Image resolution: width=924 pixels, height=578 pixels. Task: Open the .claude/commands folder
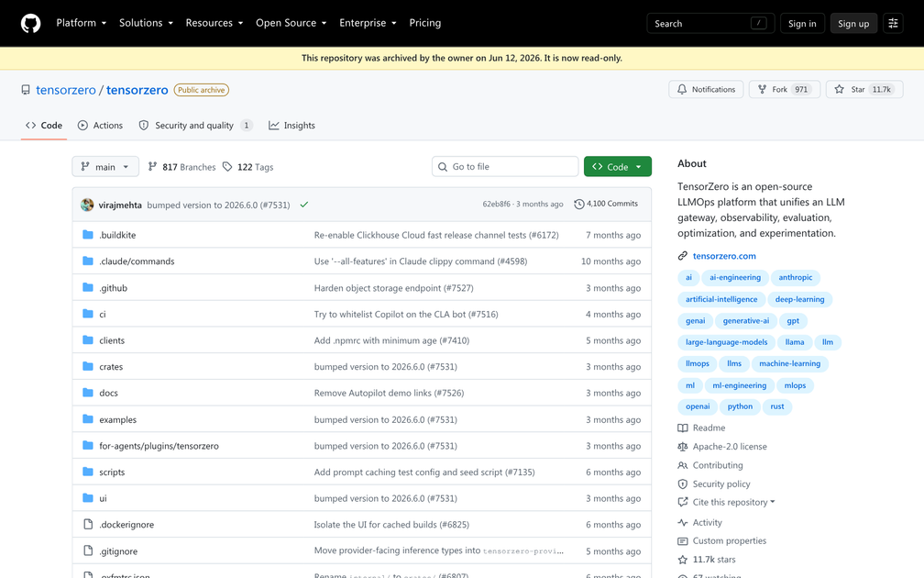point(137,261)
